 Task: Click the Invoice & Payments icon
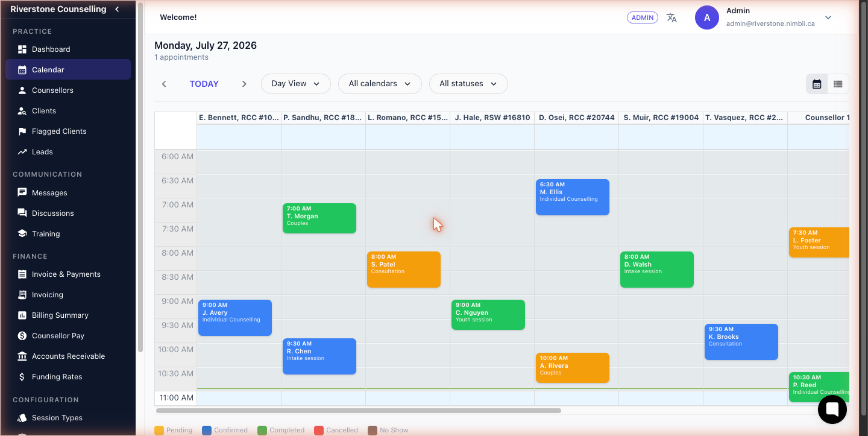(22, 274)
